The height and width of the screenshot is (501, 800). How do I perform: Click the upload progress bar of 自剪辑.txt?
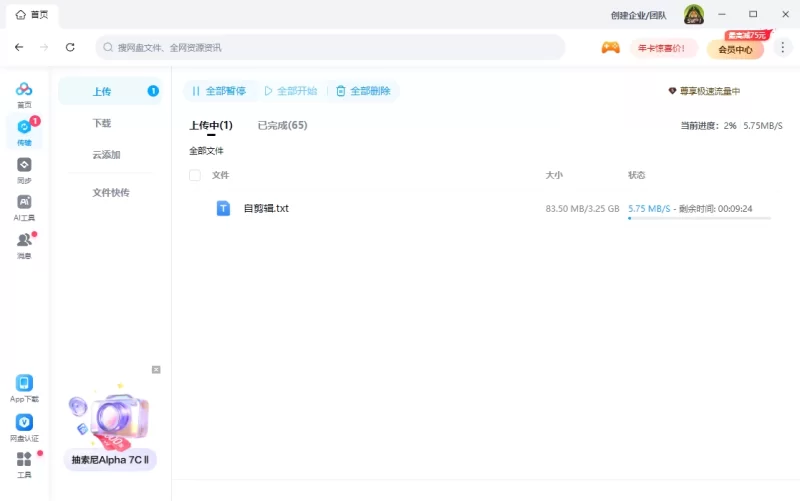[699, 218]
